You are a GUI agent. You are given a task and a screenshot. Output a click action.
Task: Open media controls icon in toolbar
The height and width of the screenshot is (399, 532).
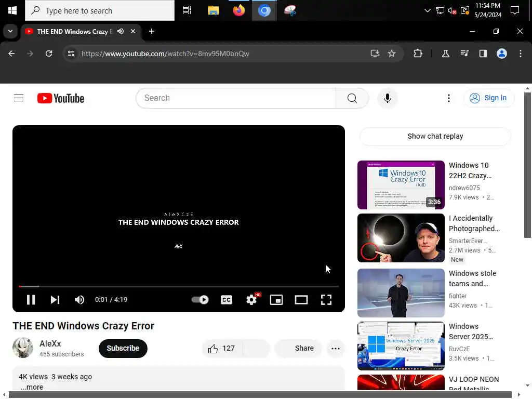coord(464,54)
